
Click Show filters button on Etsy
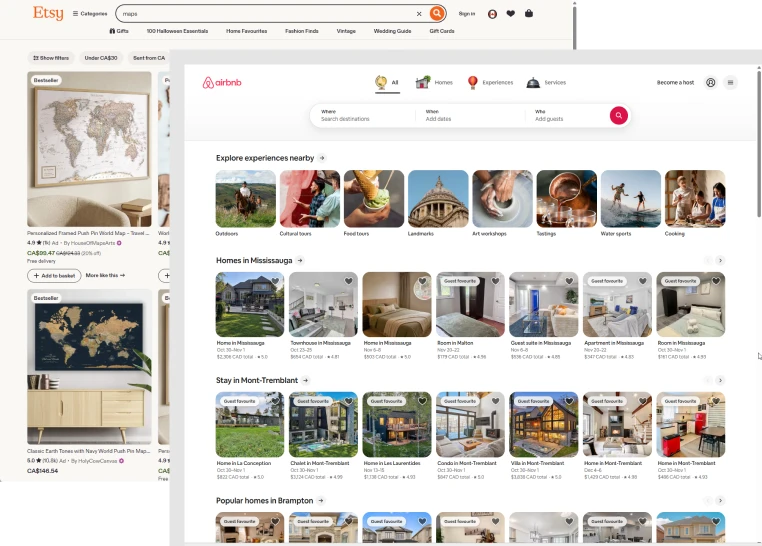pyautogui.click(x=51, y=58)
